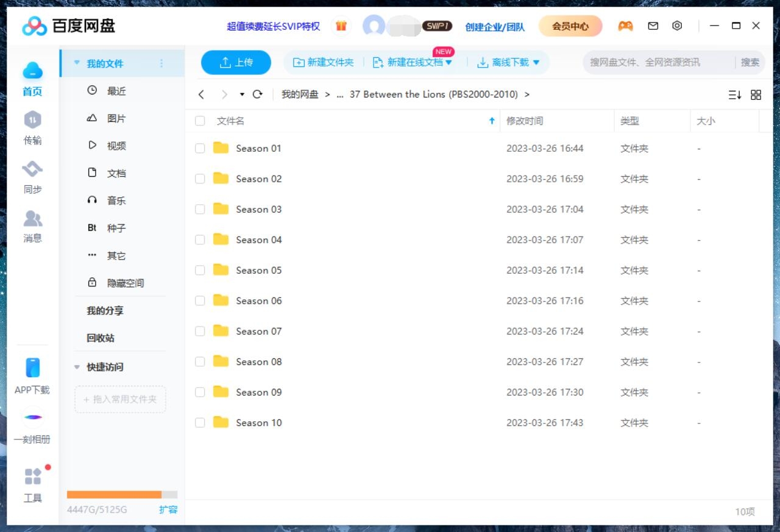Check the select-all files checkbox
This screenshot has height=532, width=780.
[199, 121]
